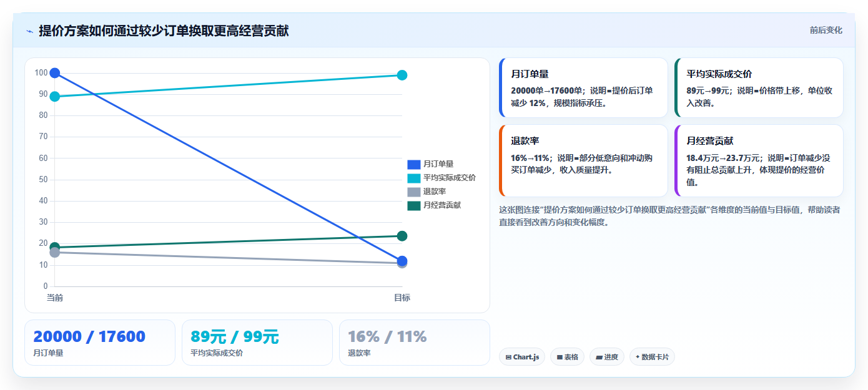Select the 表格 tag chip

(567, 357)
